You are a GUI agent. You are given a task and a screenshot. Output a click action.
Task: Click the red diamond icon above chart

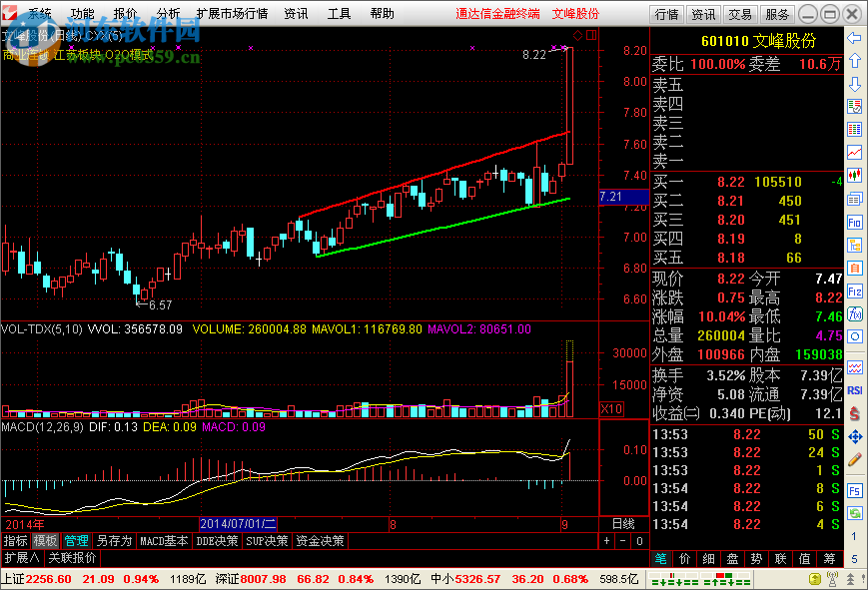click(577, 35)
